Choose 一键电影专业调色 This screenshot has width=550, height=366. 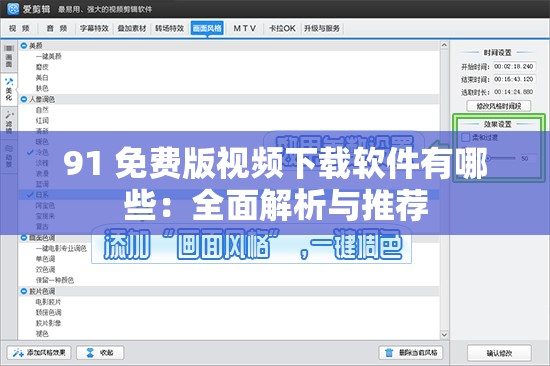61,248
